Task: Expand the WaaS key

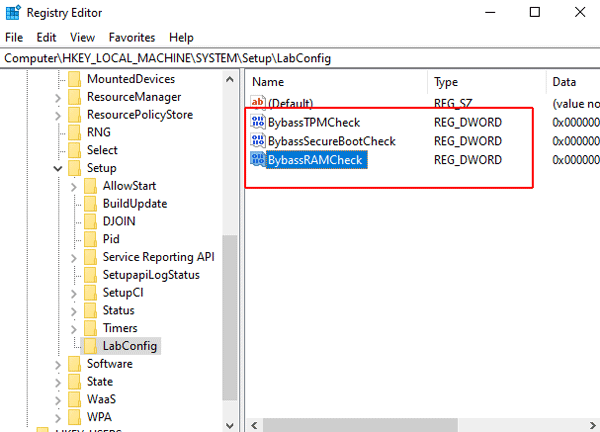Action: [x=58, y=400]
